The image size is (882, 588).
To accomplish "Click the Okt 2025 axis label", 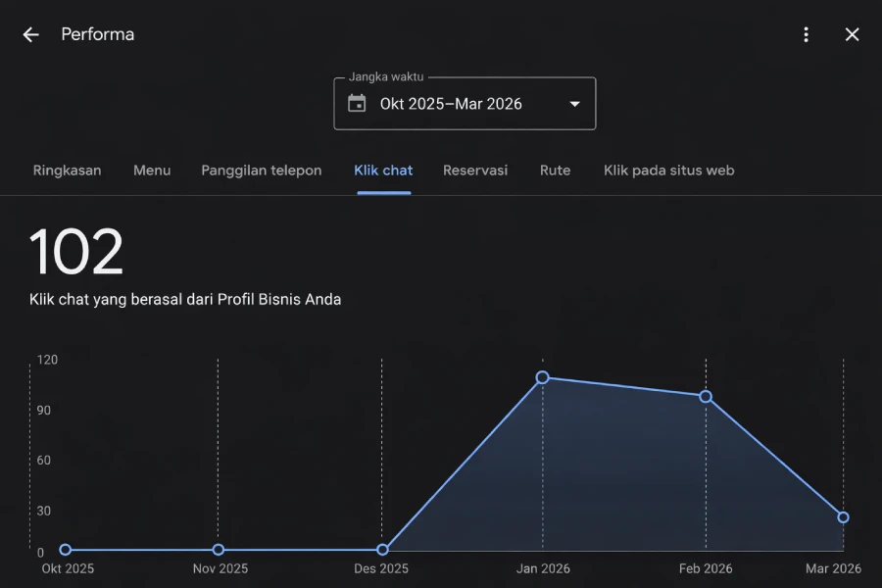I will (x=68, y=568).
